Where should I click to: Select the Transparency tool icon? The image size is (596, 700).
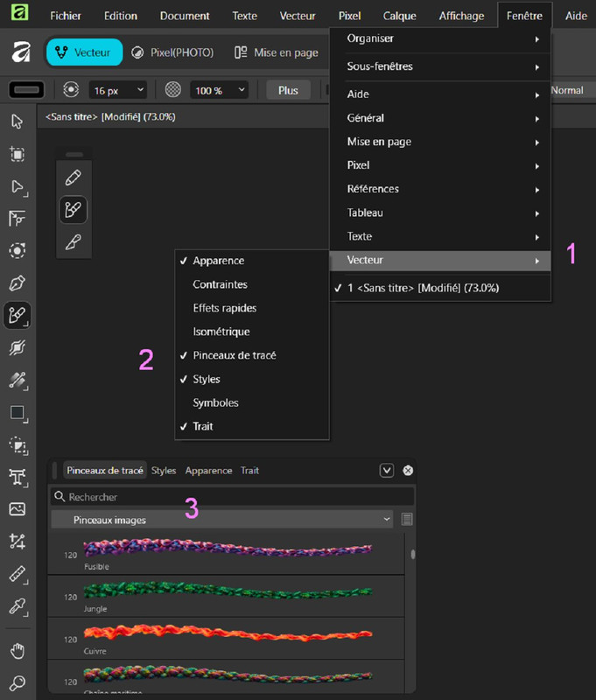pos(17,381)
